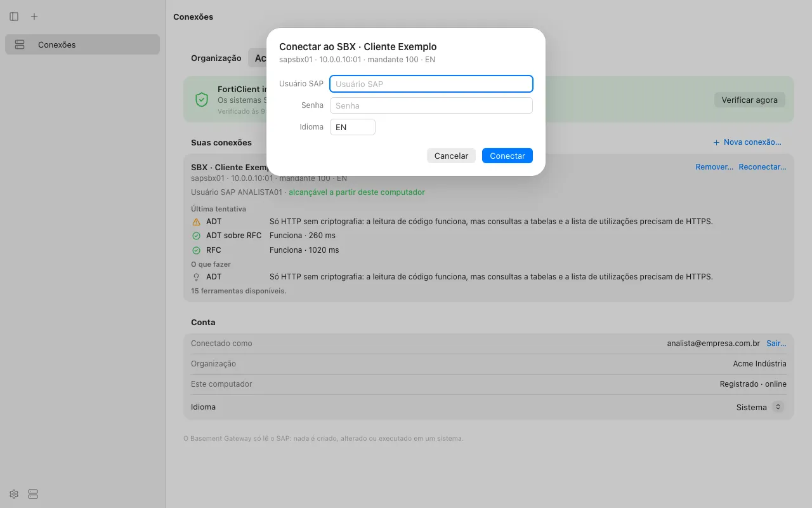Viewport: 812px width, 508px height.
Task: Click the Usuário SAP ANALISTA01 text
Action: coord(236,192)
